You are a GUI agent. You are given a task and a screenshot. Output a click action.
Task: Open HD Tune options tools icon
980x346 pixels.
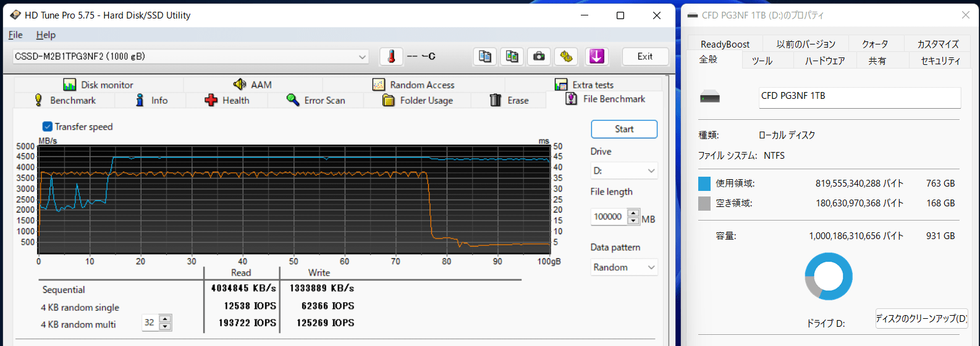(x=566, y=56)
